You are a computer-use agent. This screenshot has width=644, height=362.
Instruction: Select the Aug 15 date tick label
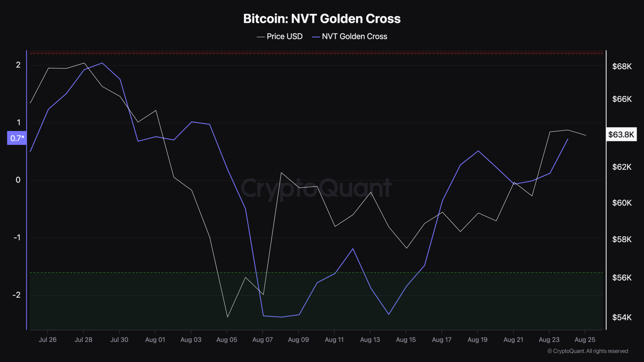[x=406, y=340]
